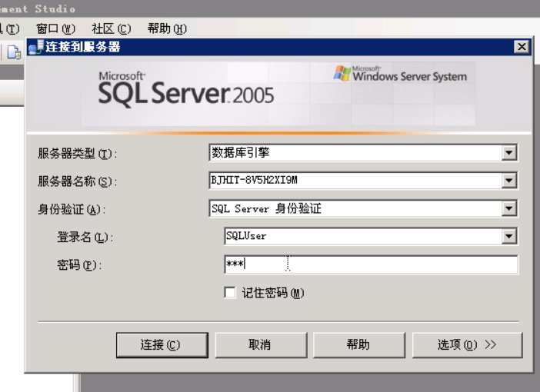Open the 身份验证 dropdown arrow
This screenshot has height=392, width=540.
coord(509,208)
